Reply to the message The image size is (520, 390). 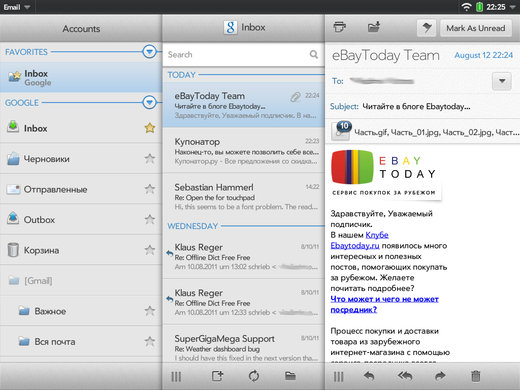pyautogui.click(x=369, y=376)
